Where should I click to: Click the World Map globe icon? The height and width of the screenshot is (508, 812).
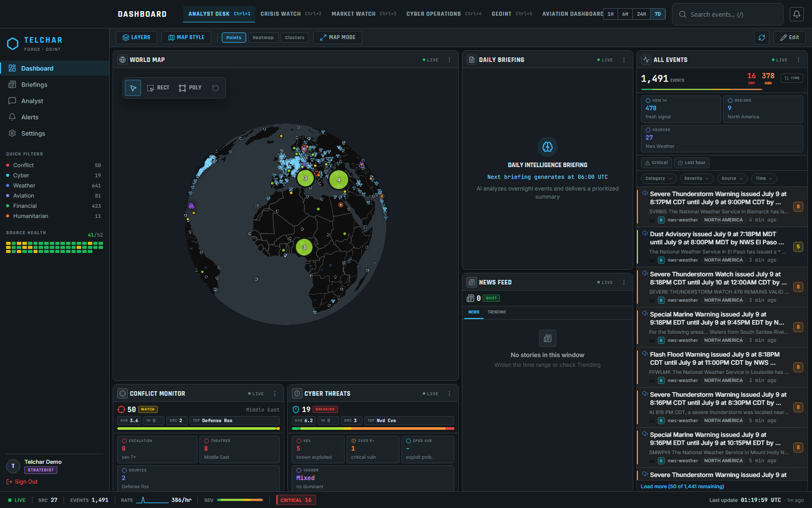click(122, 60)
